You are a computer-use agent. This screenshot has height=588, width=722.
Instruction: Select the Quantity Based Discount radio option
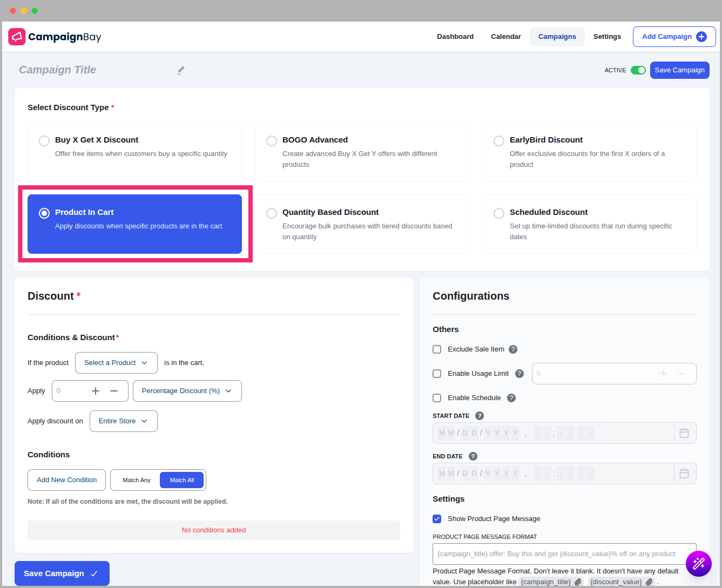pyautogui.click(x=272, y=213)
